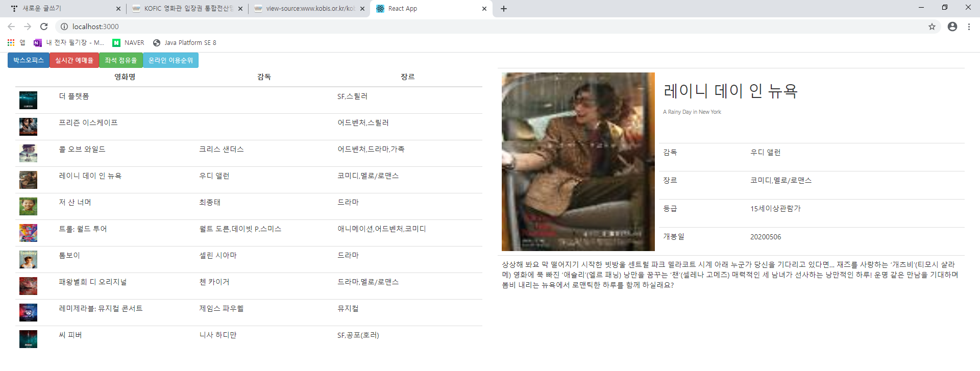Viewport: 980px width, 371px height.
Task: Close the 새로운 글쓰기 tab
Action: tap(118, 9)
